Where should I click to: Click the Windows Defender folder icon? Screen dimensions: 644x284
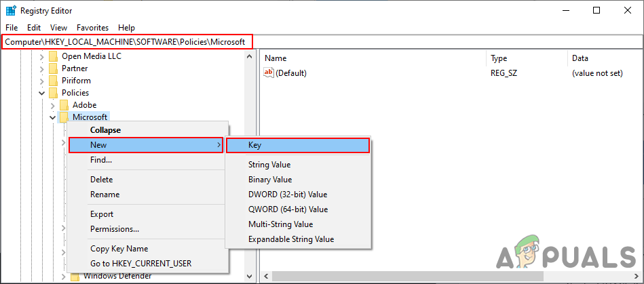click(75, 276)
